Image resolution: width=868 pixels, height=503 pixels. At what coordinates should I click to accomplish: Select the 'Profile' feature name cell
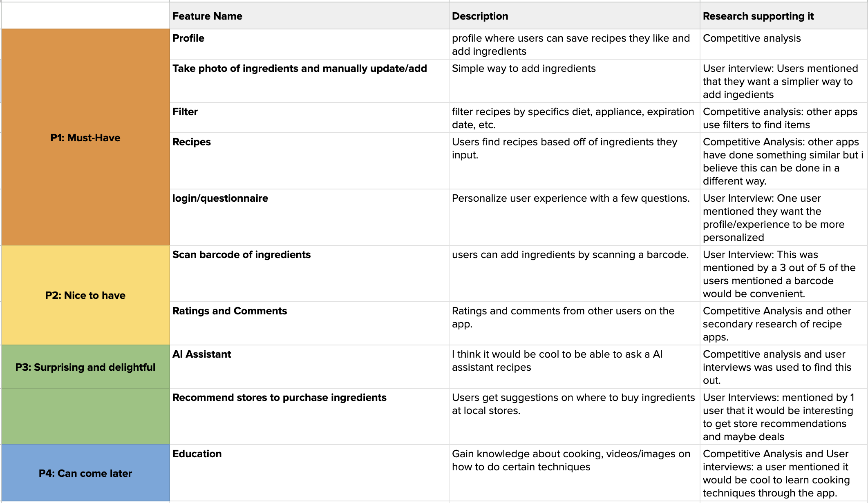pos(309,44)
